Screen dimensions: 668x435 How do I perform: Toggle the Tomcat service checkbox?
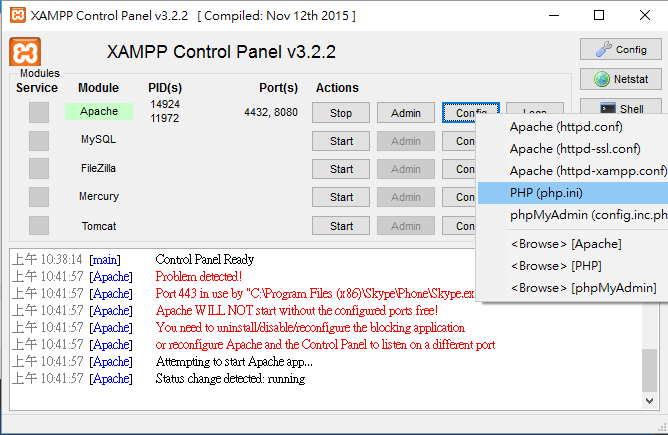pyautogui.click(x=39, y=225)
